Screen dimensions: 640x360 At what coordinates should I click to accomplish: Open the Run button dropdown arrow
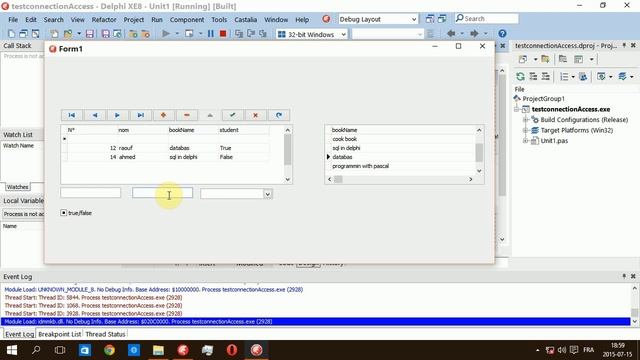click(x=177, y=34)
